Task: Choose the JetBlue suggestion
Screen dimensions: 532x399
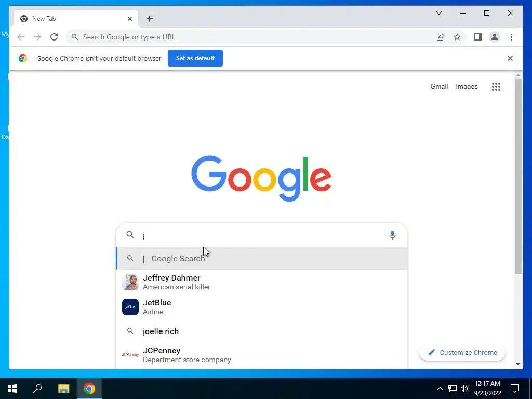Action: point(261,307)
